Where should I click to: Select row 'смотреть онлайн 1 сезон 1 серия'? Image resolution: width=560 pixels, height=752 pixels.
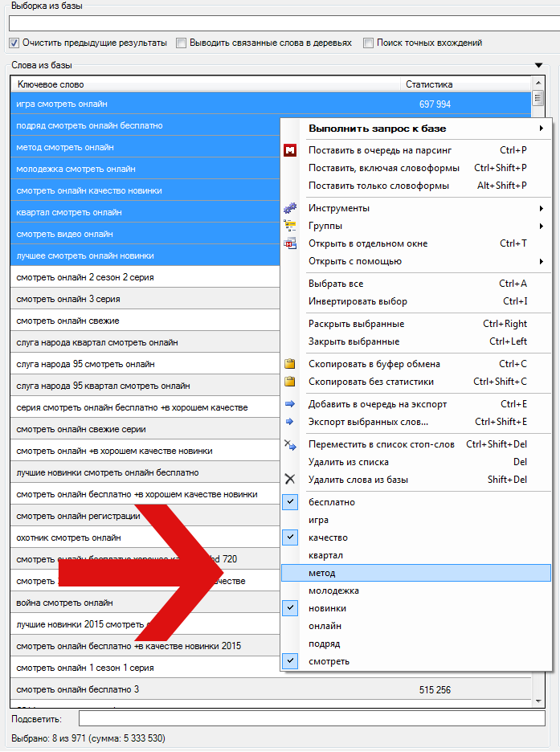[145, 668]
